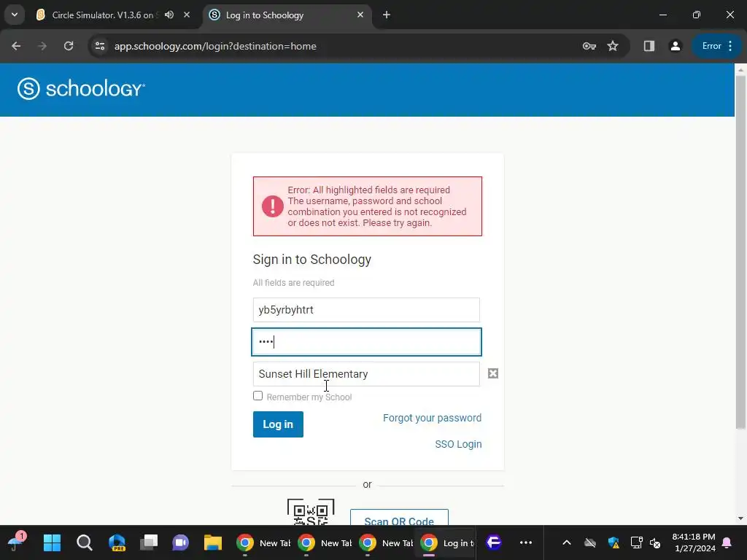Open the notification bell
This screenshot has width=747, height=560.
coord(727,542)
